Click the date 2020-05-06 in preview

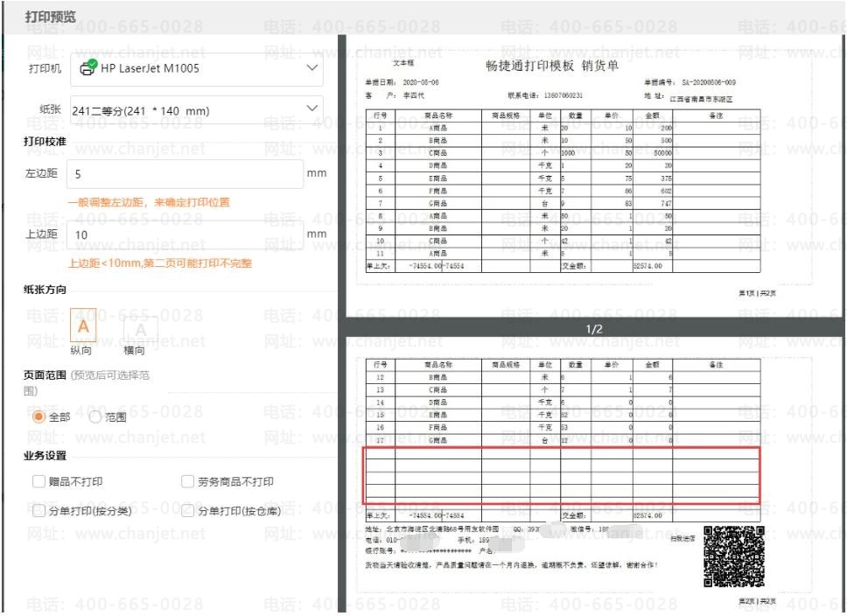coord(421,82)
